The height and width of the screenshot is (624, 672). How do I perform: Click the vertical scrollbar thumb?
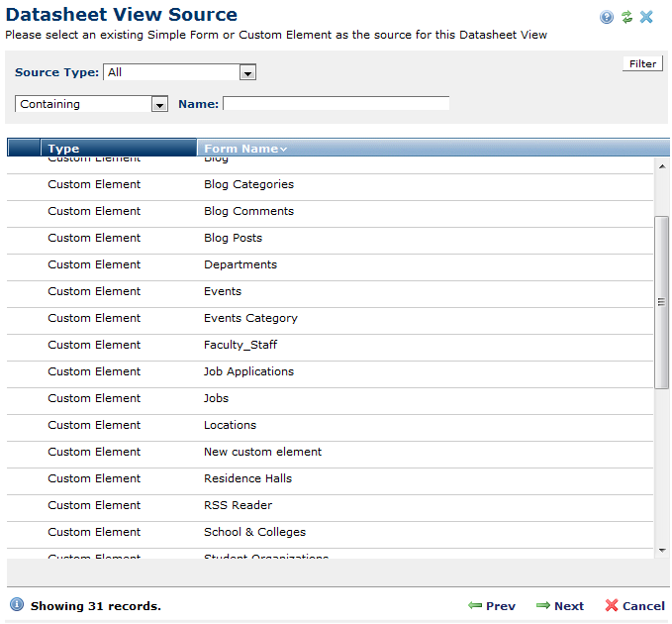[661, 301]
